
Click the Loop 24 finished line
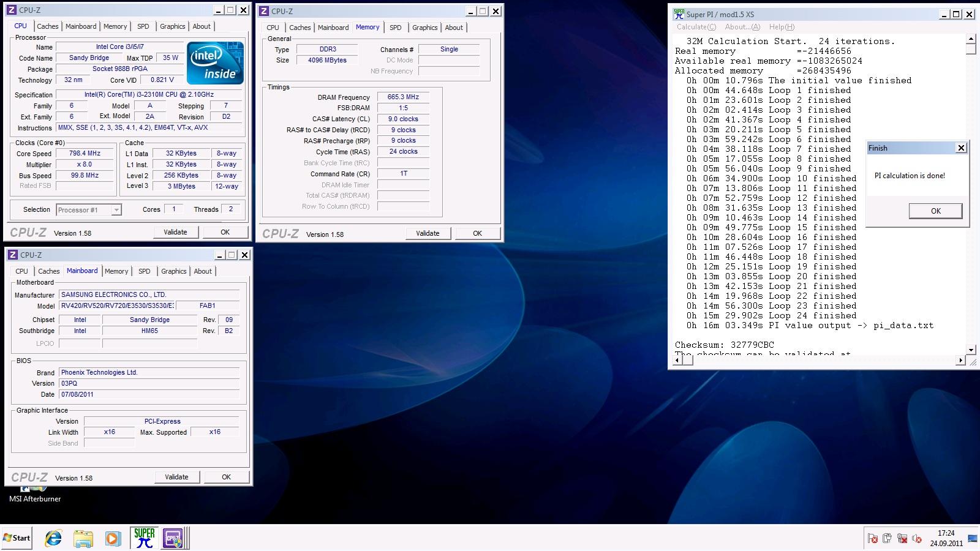[x=771, y=315]
